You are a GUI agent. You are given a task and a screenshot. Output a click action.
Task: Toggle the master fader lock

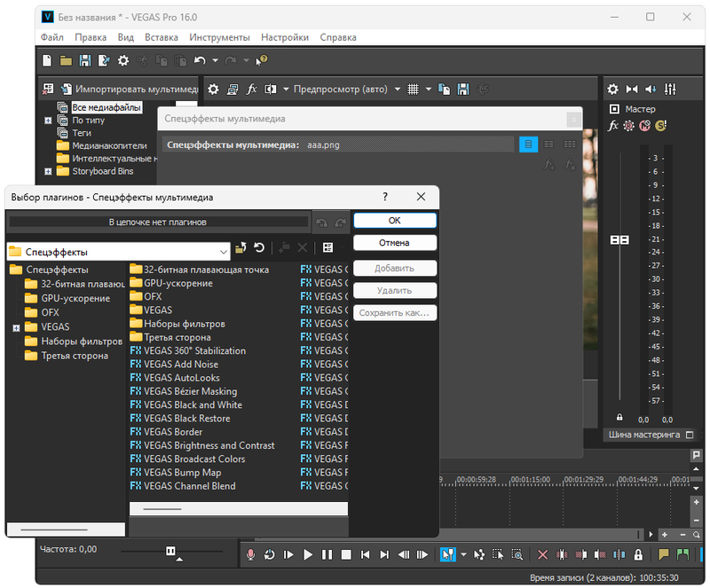619,417
